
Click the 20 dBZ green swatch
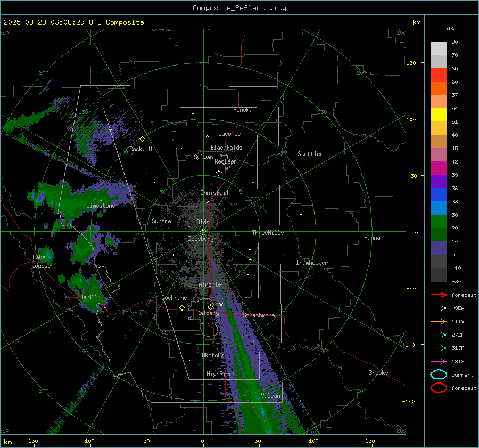pos(439,222)
